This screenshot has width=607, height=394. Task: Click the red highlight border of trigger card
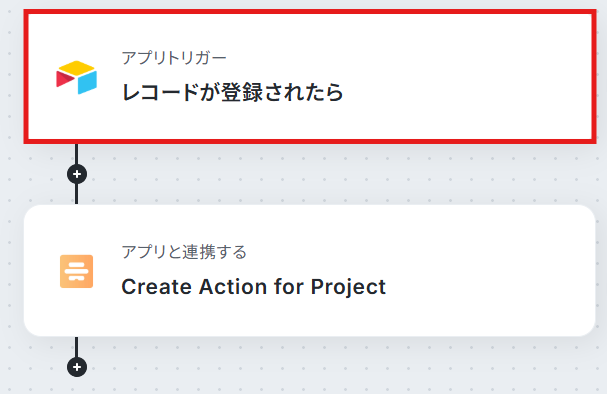tap(310, 12)
